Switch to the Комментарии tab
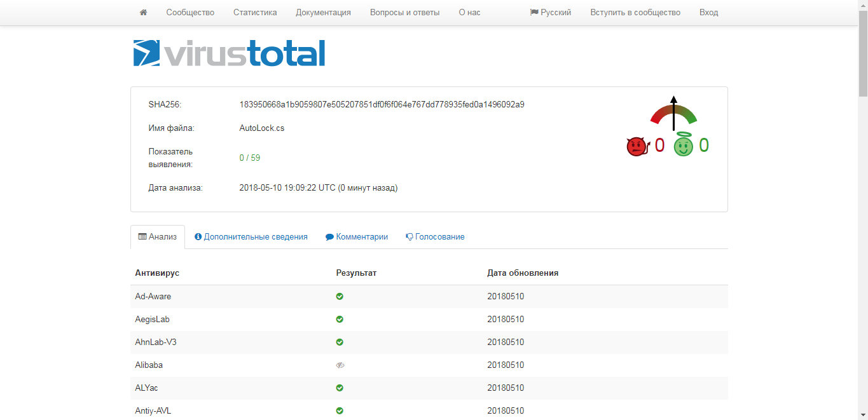 click(357, 236)
